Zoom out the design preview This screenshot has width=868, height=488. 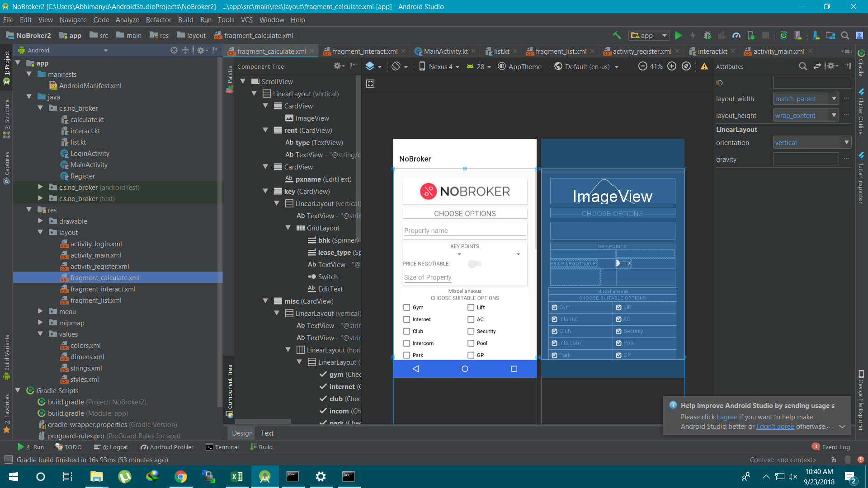(642, 66)
